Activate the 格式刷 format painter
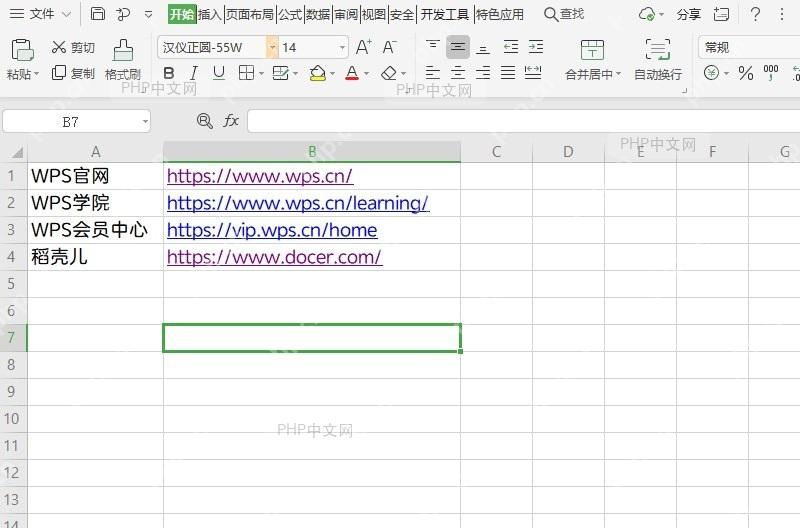The width and height of the screenshot is (800, 528). click(122, 60)
